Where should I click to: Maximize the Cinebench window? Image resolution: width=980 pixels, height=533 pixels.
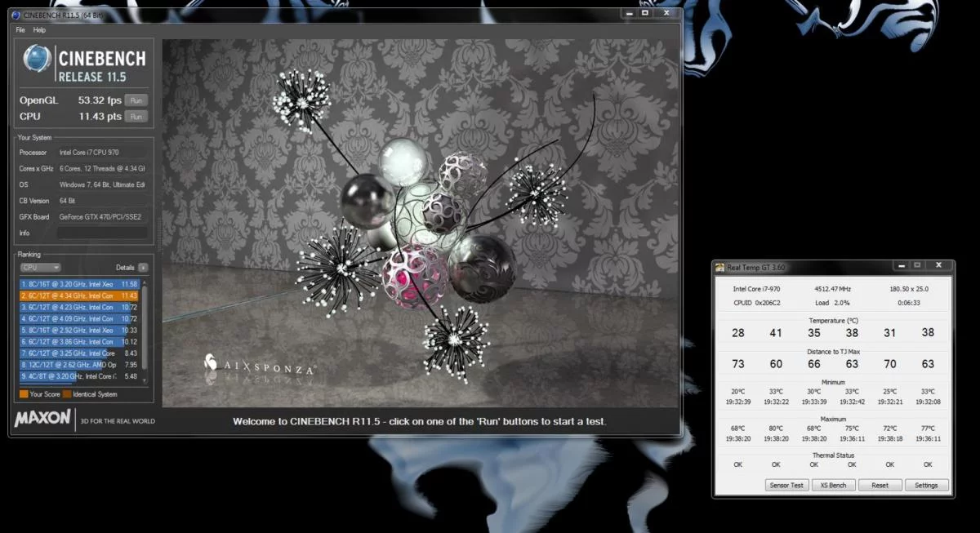[x=646, y=13]
